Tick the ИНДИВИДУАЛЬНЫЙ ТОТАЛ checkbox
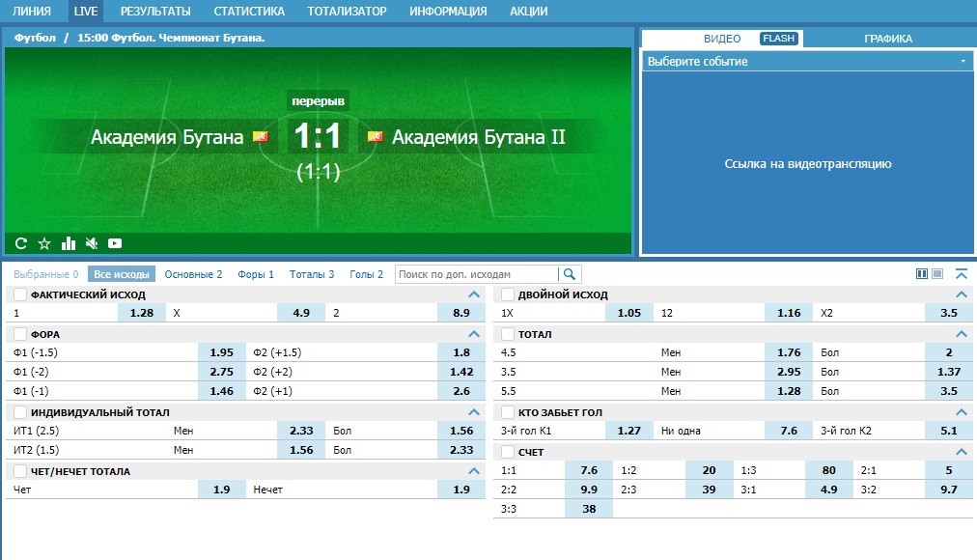 coord(20,412)
